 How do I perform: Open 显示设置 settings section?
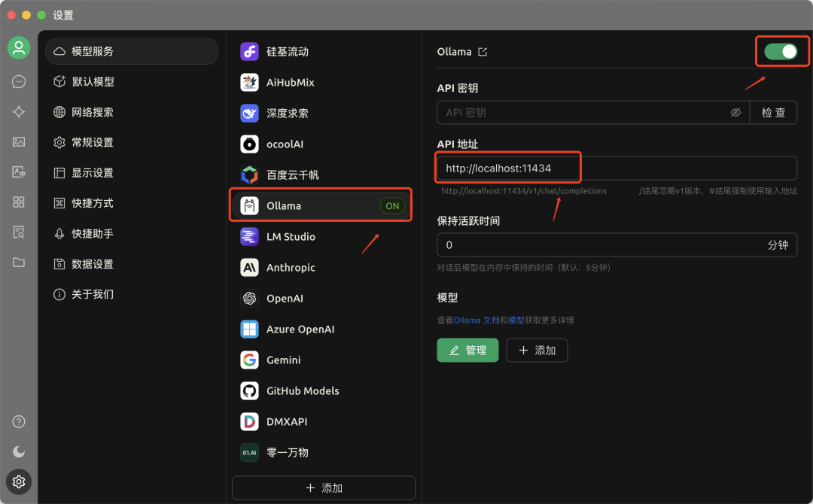tap(132, 172)
